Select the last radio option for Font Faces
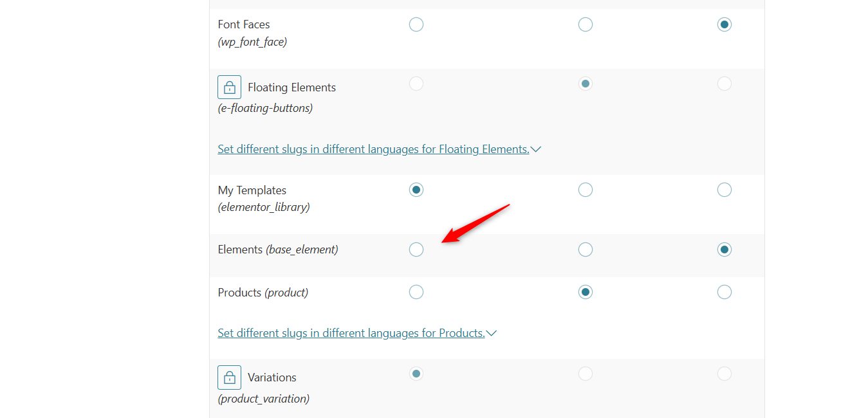Screen dimensions: 868x418 [x=725, y=24]
